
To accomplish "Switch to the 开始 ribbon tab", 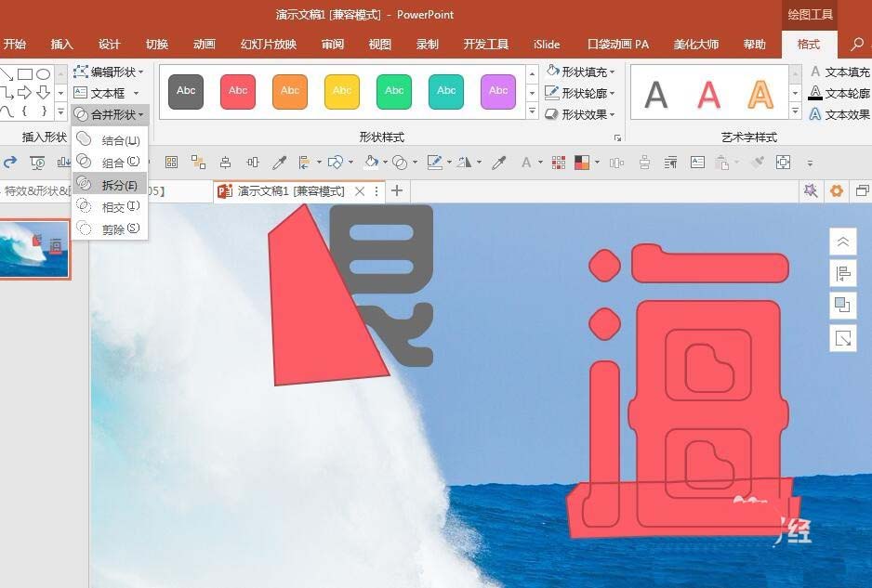I will (15, 44).
